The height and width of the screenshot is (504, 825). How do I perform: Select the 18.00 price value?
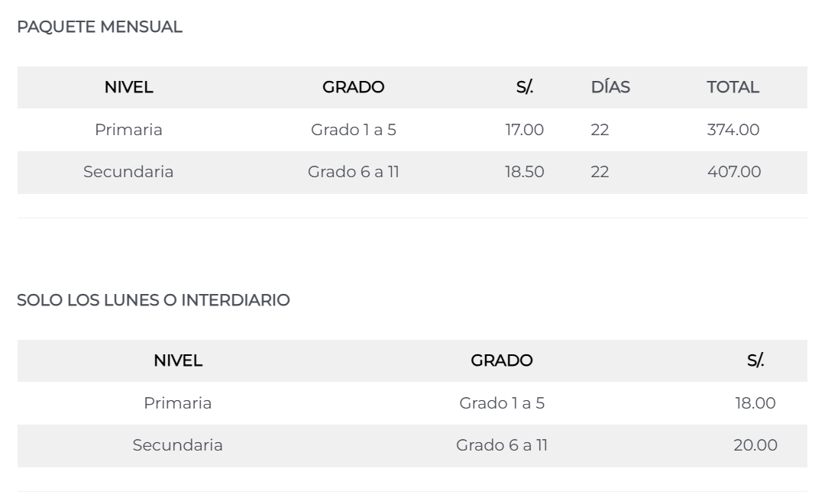755,402
